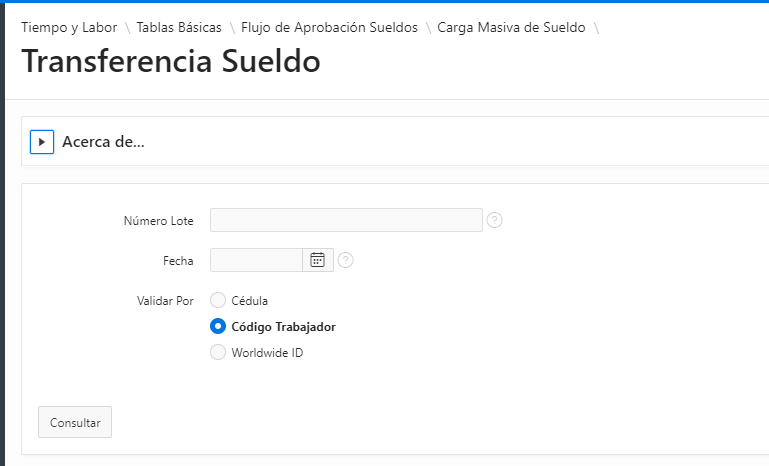Open the Fecha calendar date picker

tap(318, 260)
